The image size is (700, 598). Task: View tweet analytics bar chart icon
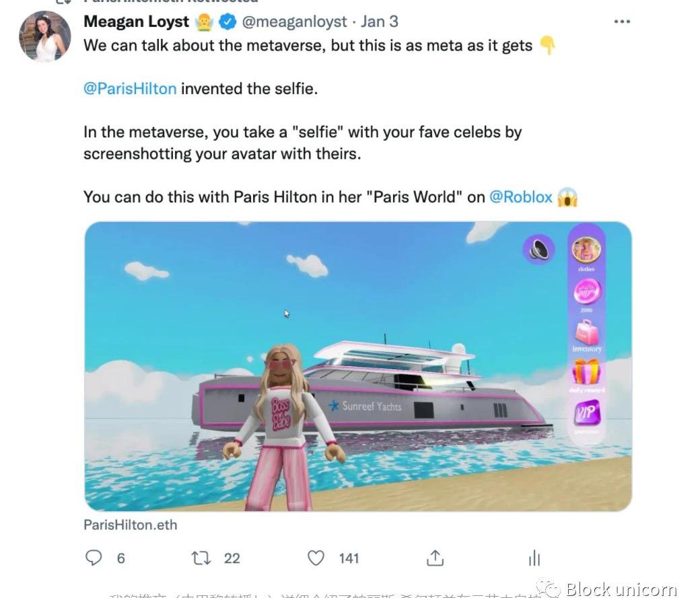(x=534, y=558)
